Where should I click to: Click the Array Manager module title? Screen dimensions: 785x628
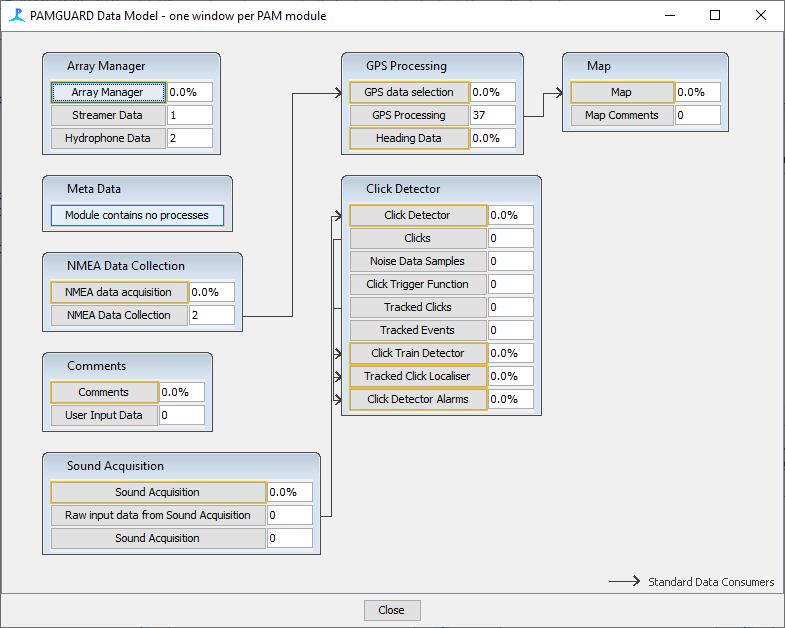click(106, 66)
